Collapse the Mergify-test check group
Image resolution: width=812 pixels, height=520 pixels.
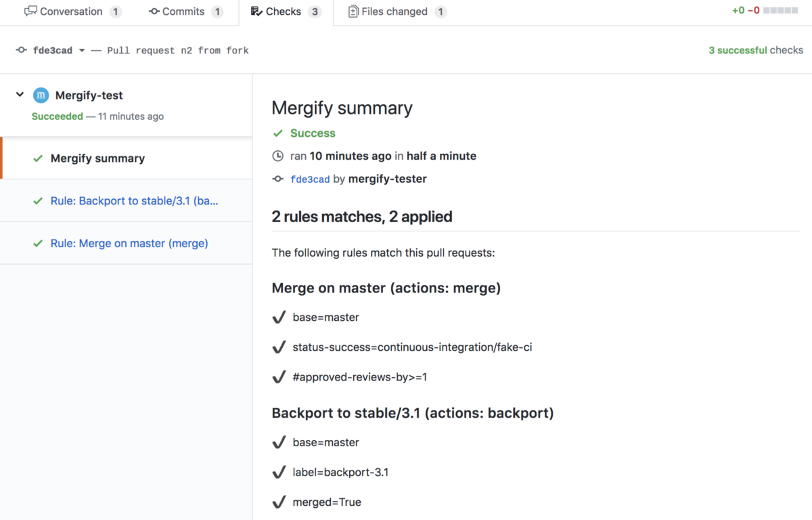19,95
